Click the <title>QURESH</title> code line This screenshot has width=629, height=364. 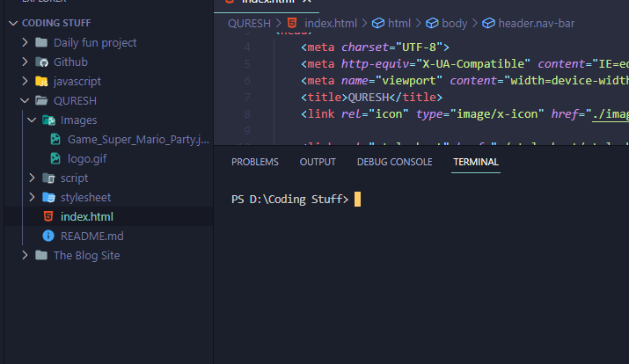pyautogui.click(x=371, y=97)
